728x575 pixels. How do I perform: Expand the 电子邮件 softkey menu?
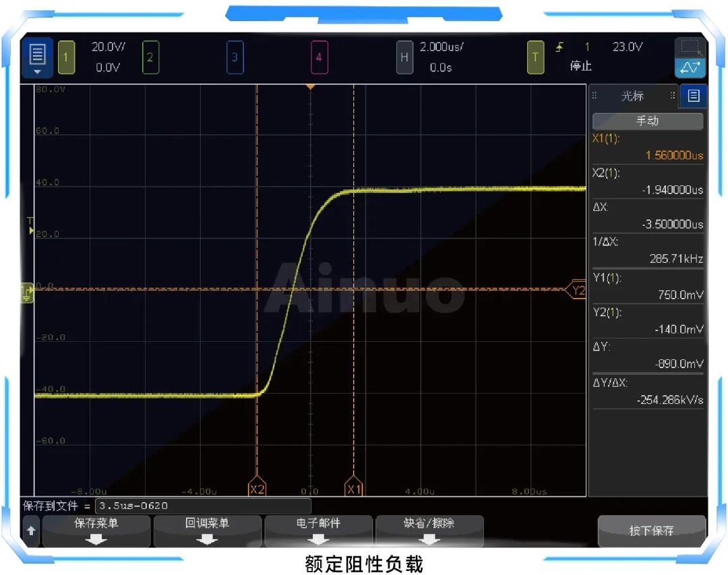coord(318,531)
